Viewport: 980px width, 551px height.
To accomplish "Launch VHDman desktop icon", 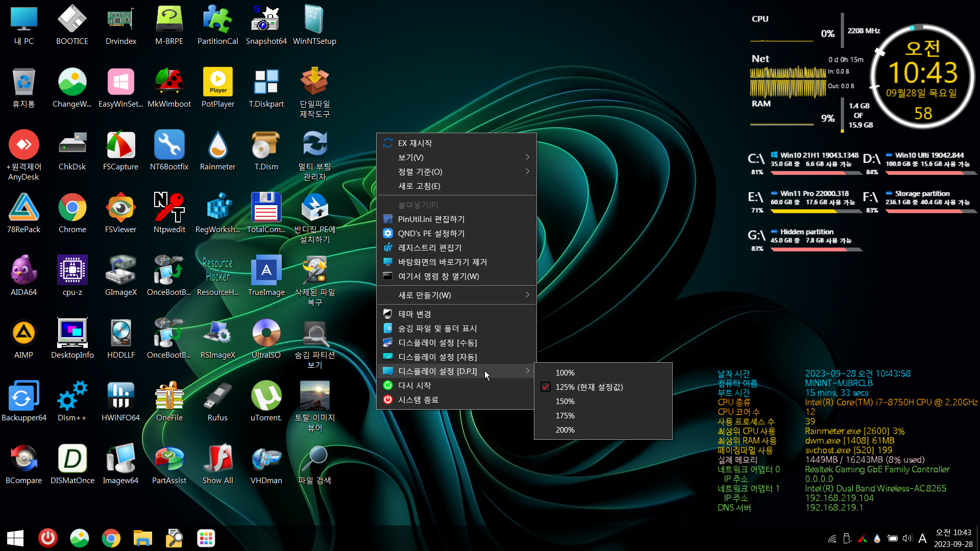I will coord(266,464).
